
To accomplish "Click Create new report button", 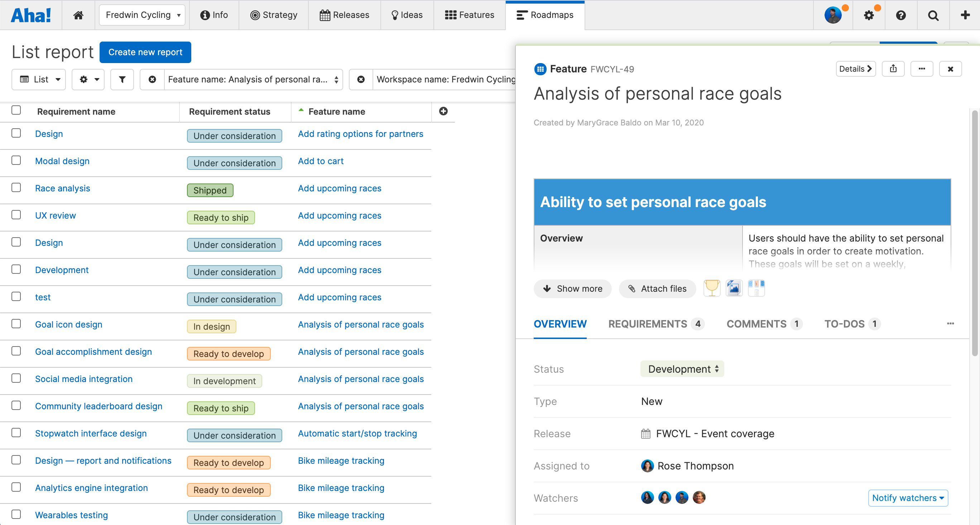I will (x=145, y=52).
